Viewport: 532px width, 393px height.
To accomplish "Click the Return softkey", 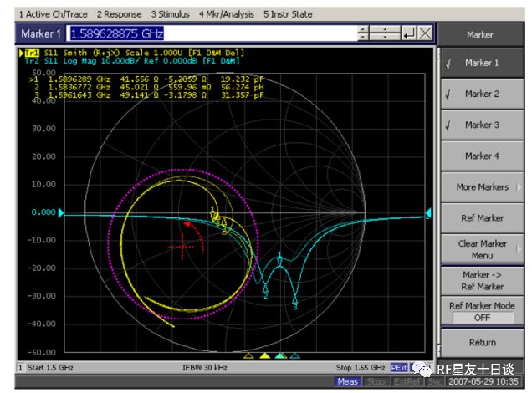I will pyautogui.click(x=482, y=343).
